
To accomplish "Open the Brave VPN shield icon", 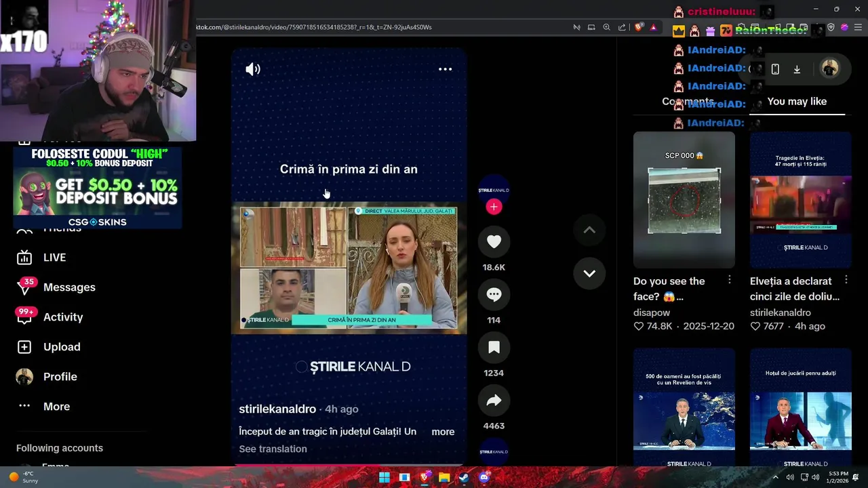I will click(831, 27).
